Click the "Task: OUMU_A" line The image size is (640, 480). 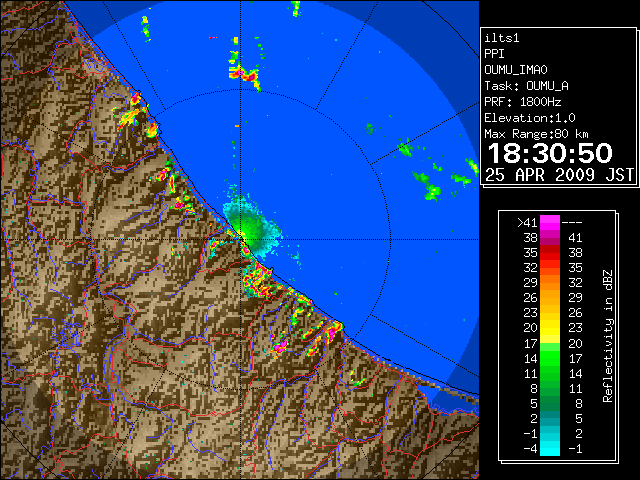[x=526, y=86]
